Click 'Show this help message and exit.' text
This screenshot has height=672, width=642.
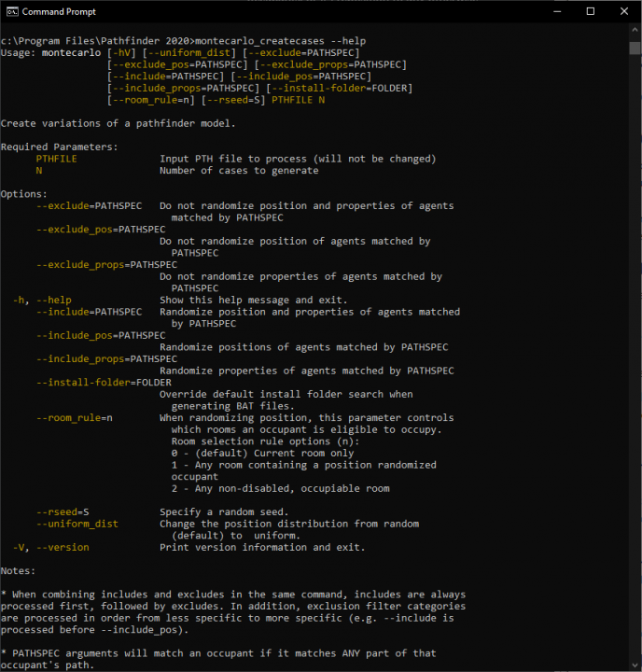(253, 300)
